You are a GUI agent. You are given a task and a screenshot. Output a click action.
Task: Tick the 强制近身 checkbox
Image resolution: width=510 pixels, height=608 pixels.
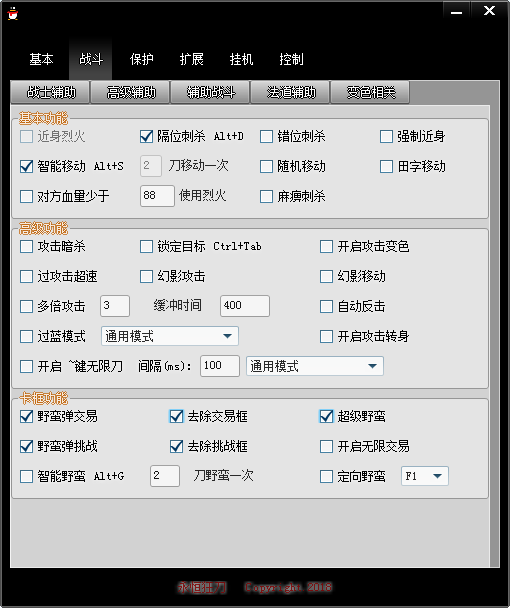[386, 136]
